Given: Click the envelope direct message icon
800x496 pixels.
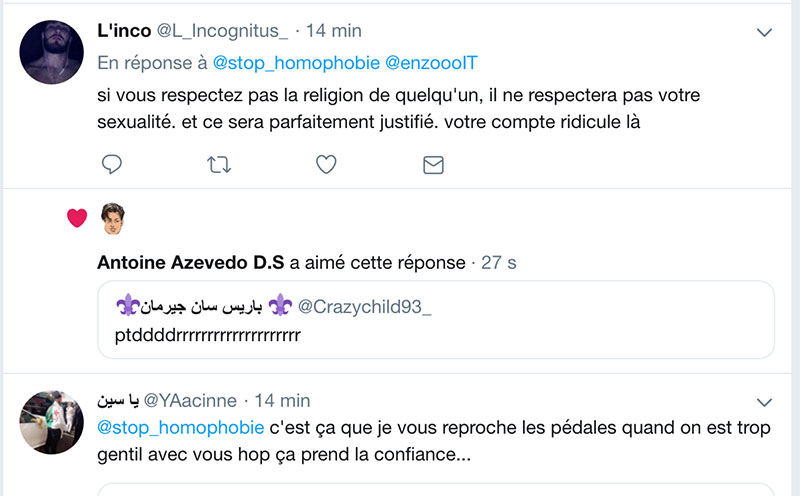Looking at the screenshot, I should 433,164.
